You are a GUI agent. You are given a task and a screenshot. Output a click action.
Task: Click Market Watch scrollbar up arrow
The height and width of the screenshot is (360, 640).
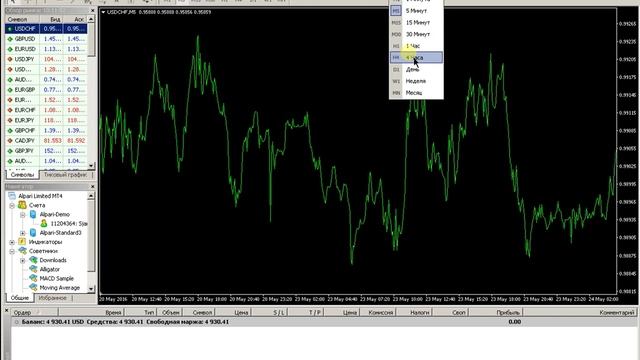[x=91, y=19]
